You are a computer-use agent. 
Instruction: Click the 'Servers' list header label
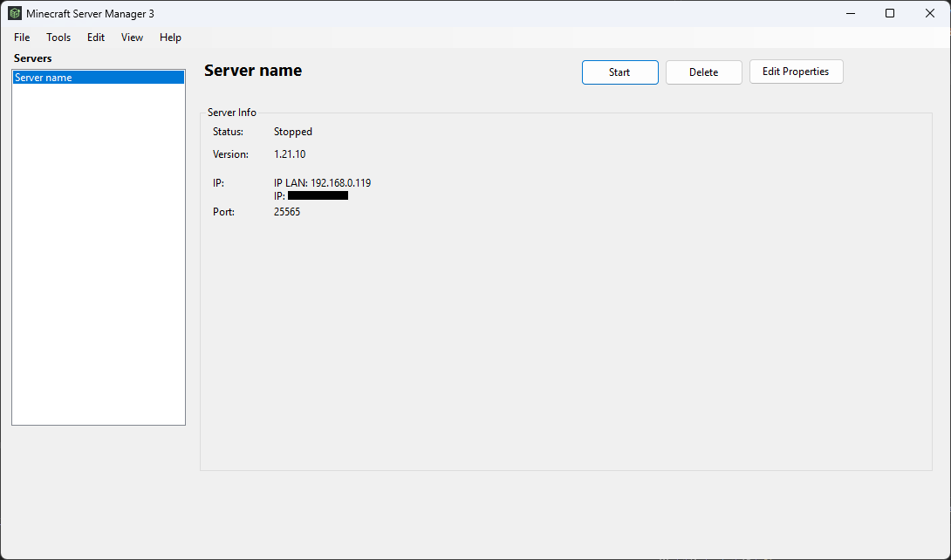(33, 58)
